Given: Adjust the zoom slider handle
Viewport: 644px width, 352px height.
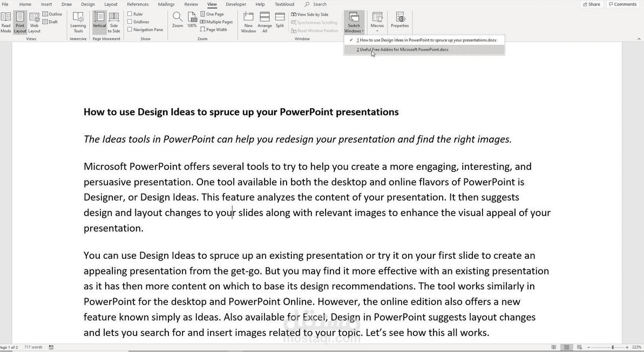Looking at the screenshot, I should click(612, 348).
